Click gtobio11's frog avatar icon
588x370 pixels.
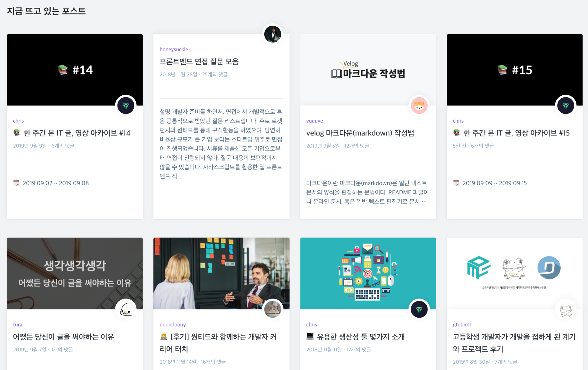(566, 310)
